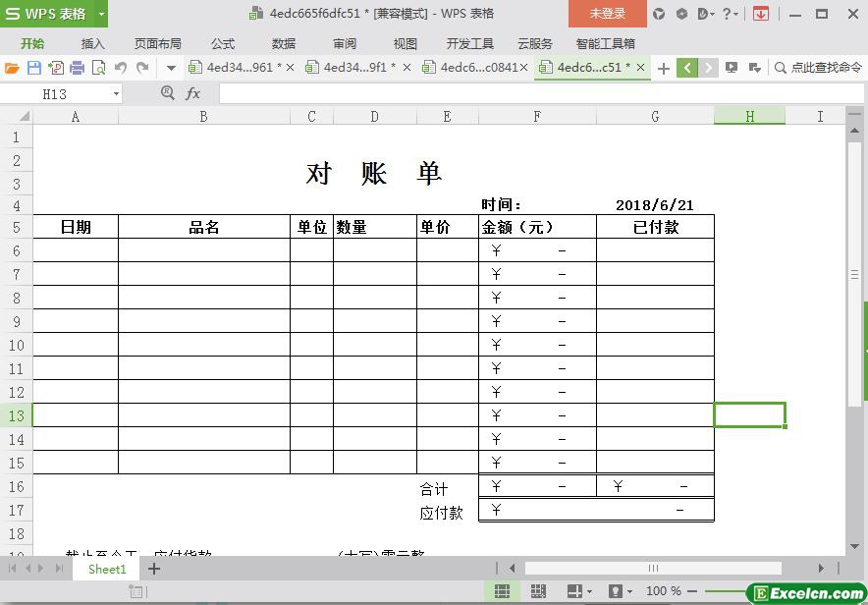Open the WPS feedback D dropdown icon
Image resolution: width=868 pixels, height=605 pixels.
(x=706, y=14)
